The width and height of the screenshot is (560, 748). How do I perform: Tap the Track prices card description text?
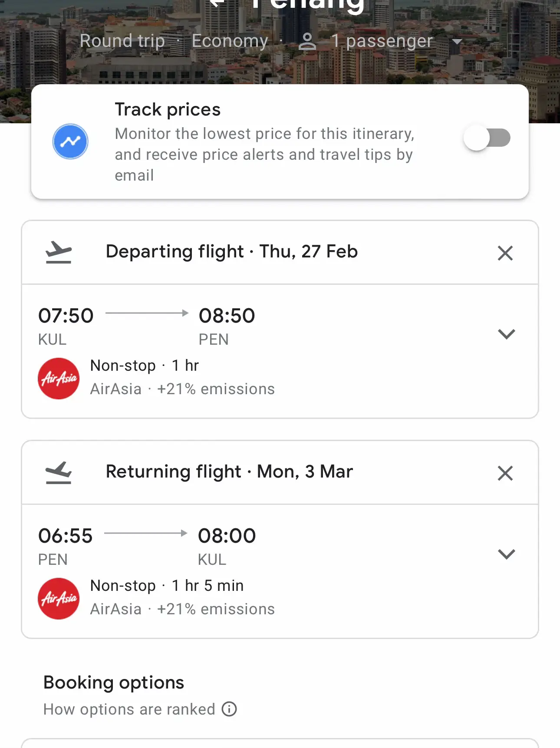pyautogui.click(x=264, y=155)
